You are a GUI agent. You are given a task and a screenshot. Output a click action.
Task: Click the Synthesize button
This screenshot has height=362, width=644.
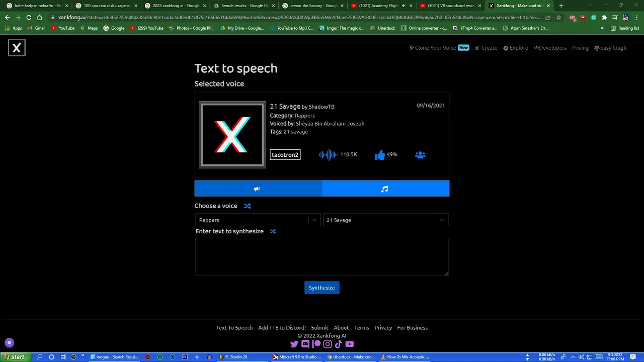[x=322, y=288]
